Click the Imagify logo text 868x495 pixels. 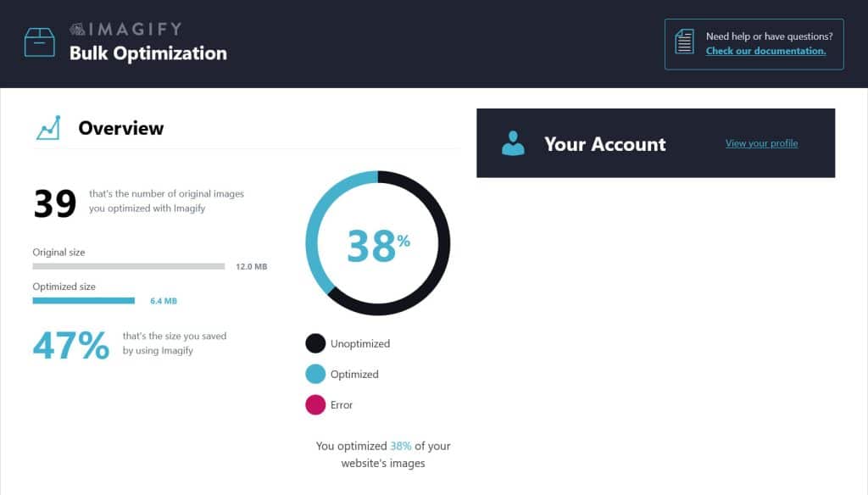coord(125,29)
